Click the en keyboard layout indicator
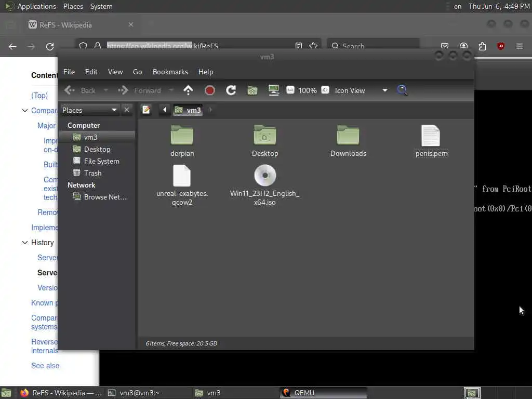Image resolution: width=532 pixels, height=399 pixels. coord(458,6)
